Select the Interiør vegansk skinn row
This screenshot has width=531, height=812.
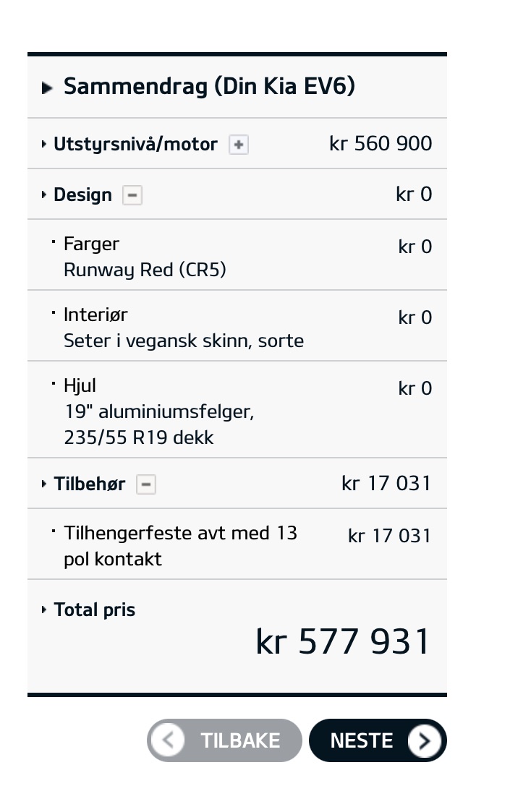tap(237, 325)
